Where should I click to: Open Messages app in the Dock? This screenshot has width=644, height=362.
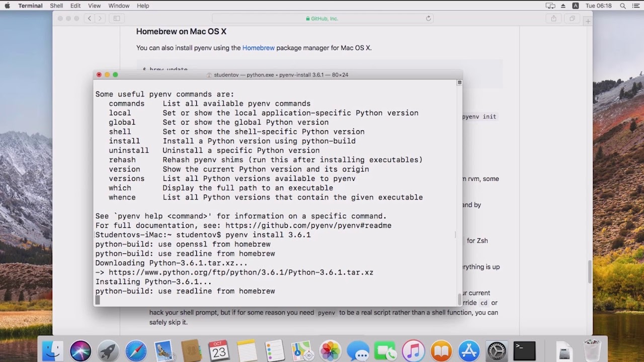pyautogui.click(x=358, y=350)
